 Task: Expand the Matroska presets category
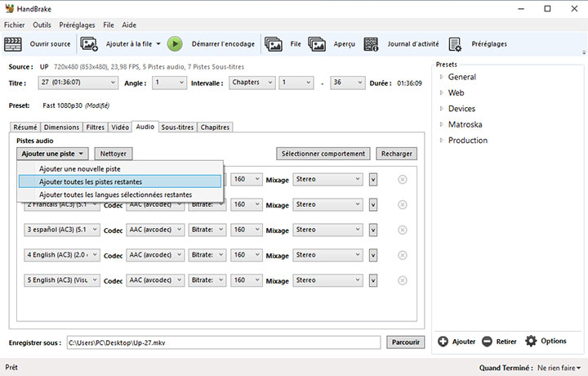(441, 124)
